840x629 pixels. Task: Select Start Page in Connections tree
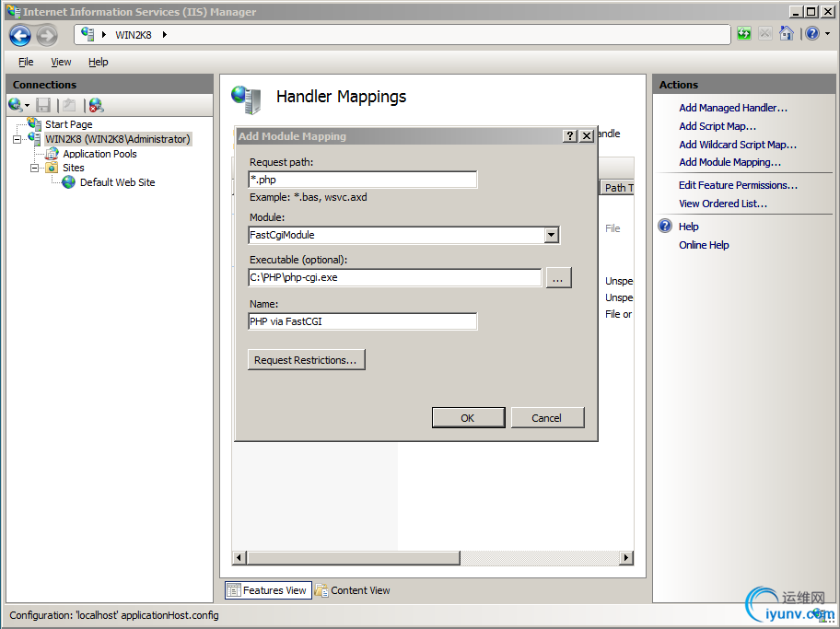click(x=68, y=124)
